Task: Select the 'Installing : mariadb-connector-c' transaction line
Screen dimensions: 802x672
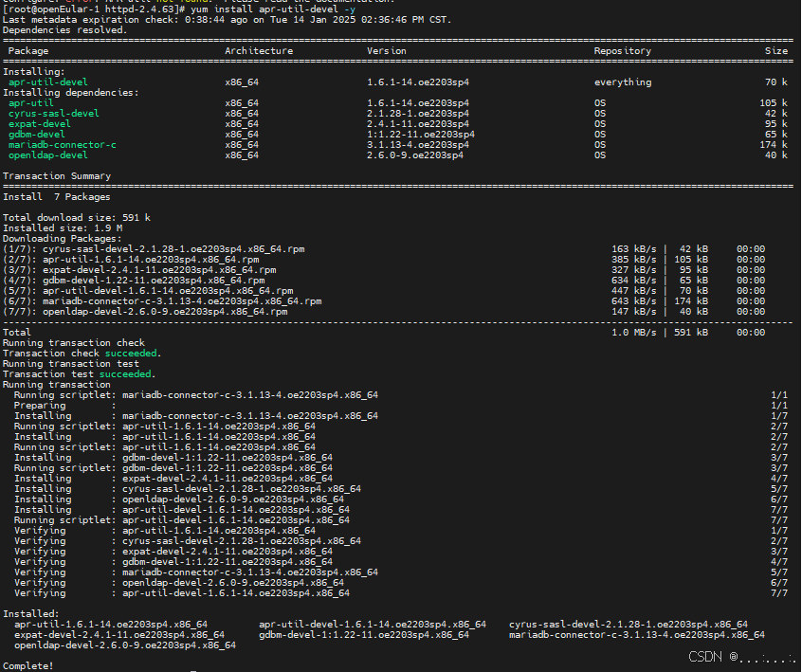Action: [400, 416]
